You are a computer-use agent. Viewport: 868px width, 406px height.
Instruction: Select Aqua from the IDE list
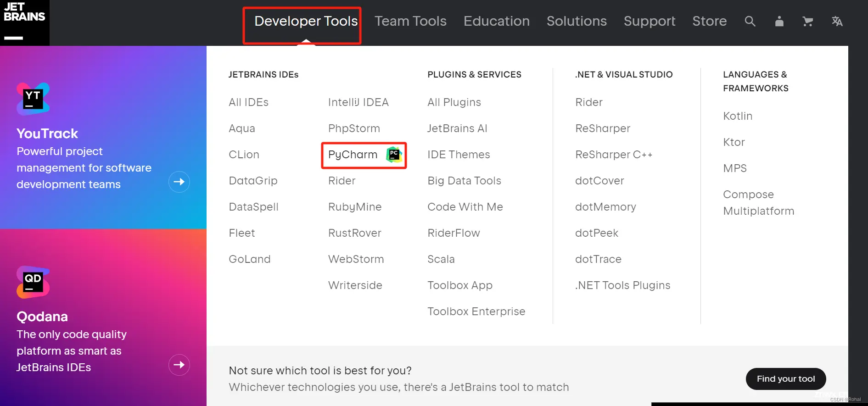point(242,128)
